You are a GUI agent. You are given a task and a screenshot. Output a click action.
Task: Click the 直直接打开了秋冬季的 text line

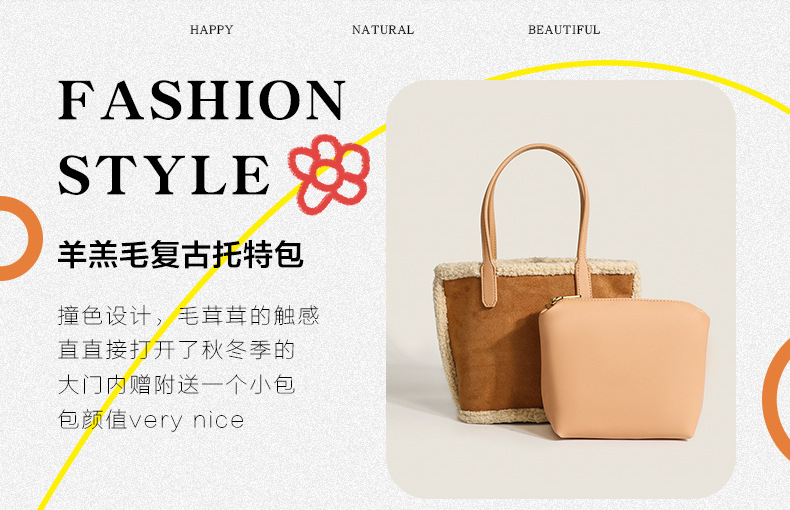[x=176, y=350]
